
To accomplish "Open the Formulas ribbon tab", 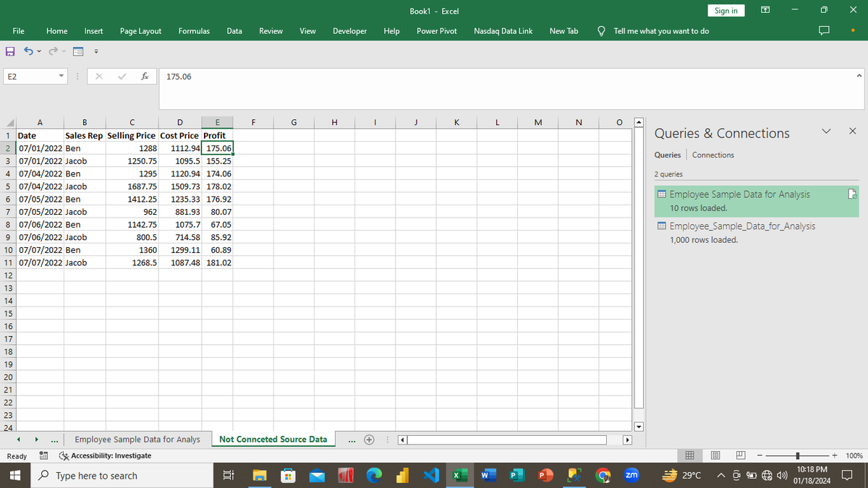I will (x=194, y=31).
